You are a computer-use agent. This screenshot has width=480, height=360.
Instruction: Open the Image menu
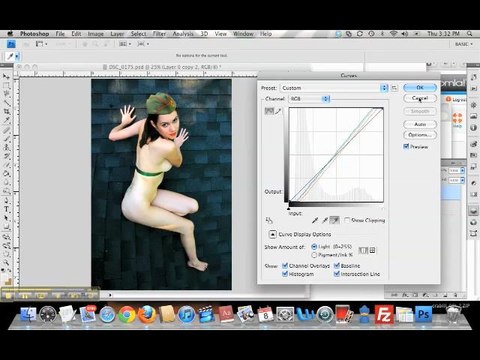(96, 34)
